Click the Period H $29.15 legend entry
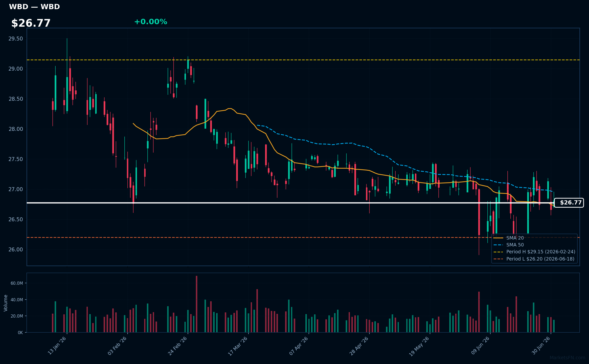 tap(534, 252)
